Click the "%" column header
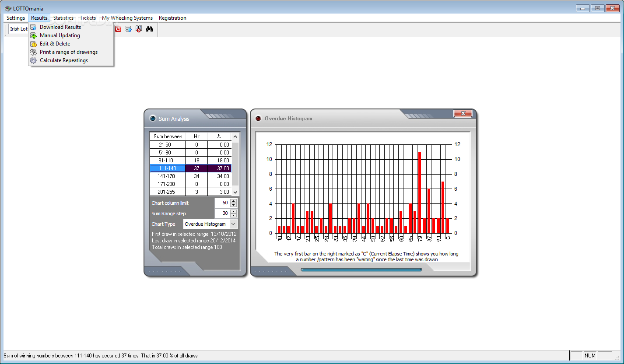 (x=219, y=136)
